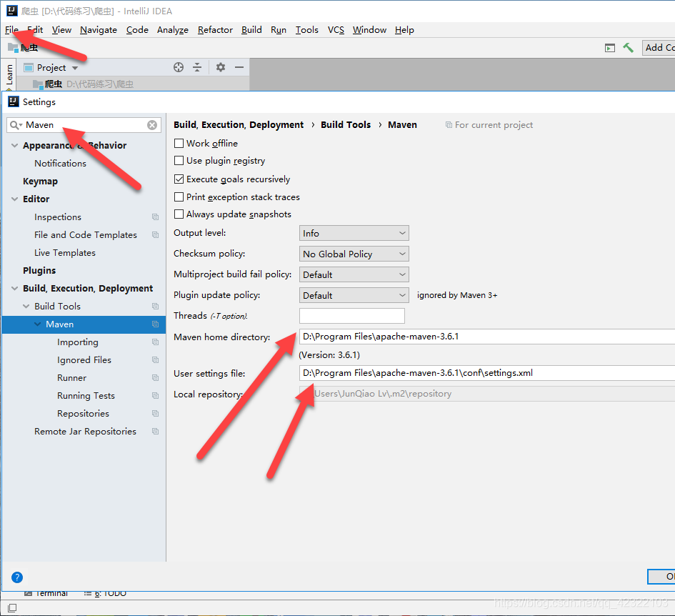Open the Project panel gear options
The width and height of the screenshot is (675, 616).
click(221, 67)
